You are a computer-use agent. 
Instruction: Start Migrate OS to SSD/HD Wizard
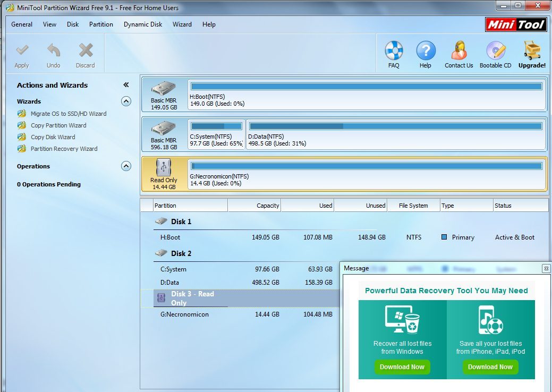point(69,114)
